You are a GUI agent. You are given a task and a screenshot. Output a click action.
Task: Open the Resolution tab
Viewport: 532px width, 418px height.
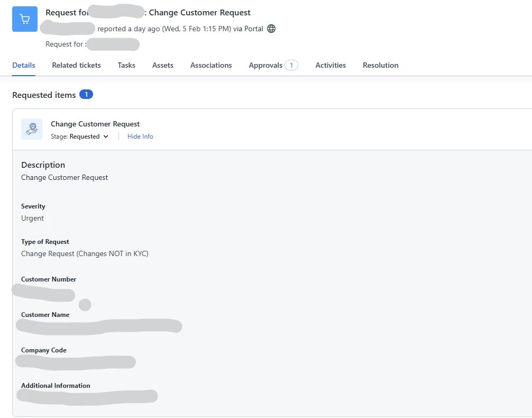(381, 65)
